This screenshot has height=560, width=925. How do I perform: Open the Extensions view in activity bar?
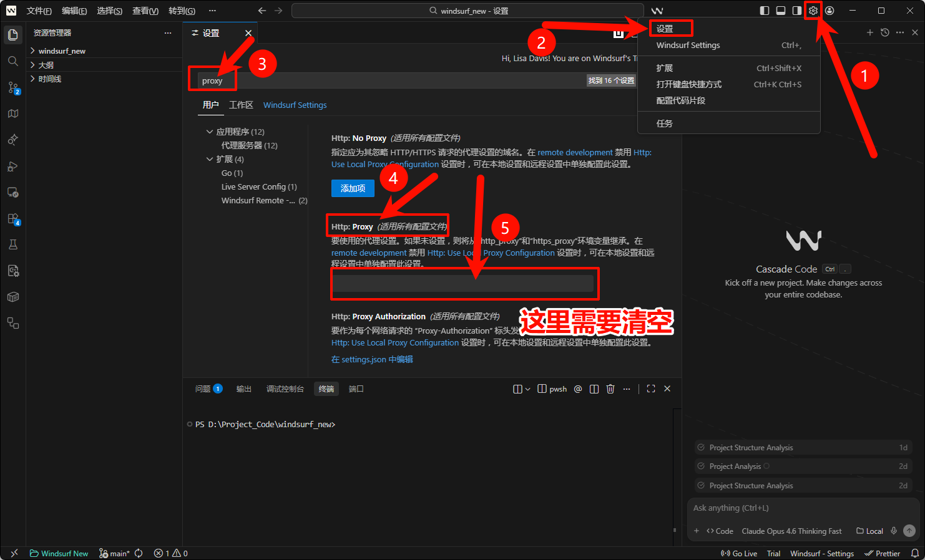point(12,219)
